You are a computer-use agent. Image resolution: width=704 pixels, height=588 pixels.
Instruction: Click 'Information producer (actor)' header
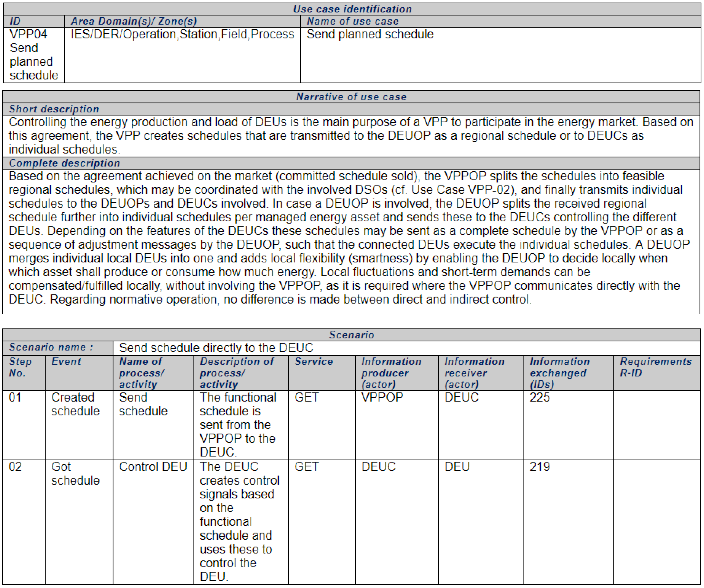tap(391, 373)
